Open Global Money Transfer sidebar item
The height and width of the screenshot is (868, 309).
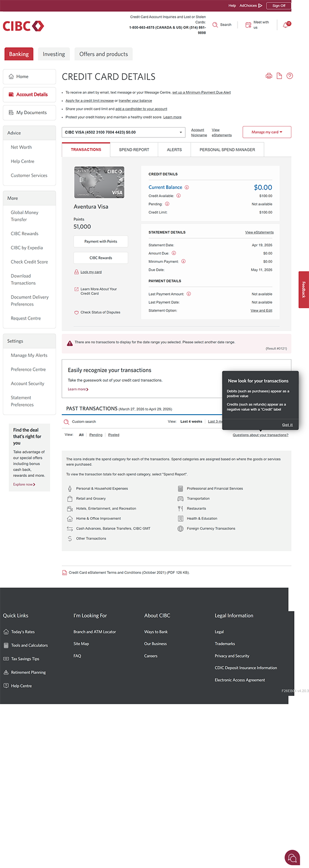click(25, 216)
